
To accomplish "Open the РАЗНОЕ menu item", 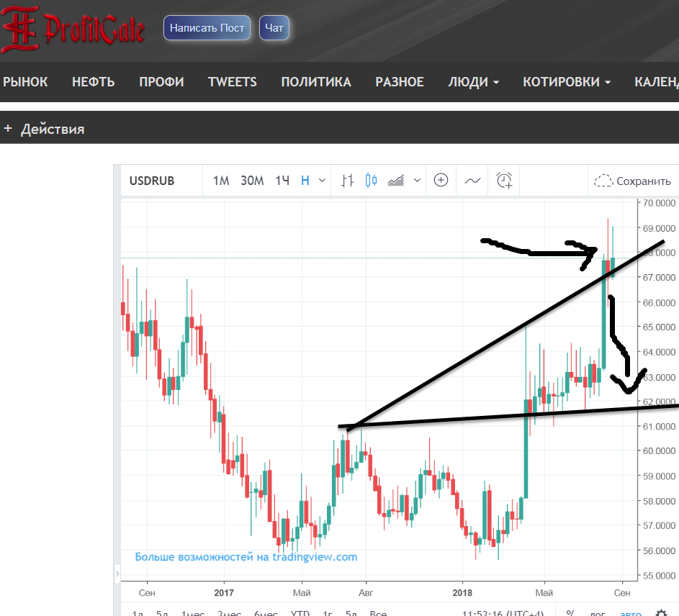I will (x=400, y=82).
